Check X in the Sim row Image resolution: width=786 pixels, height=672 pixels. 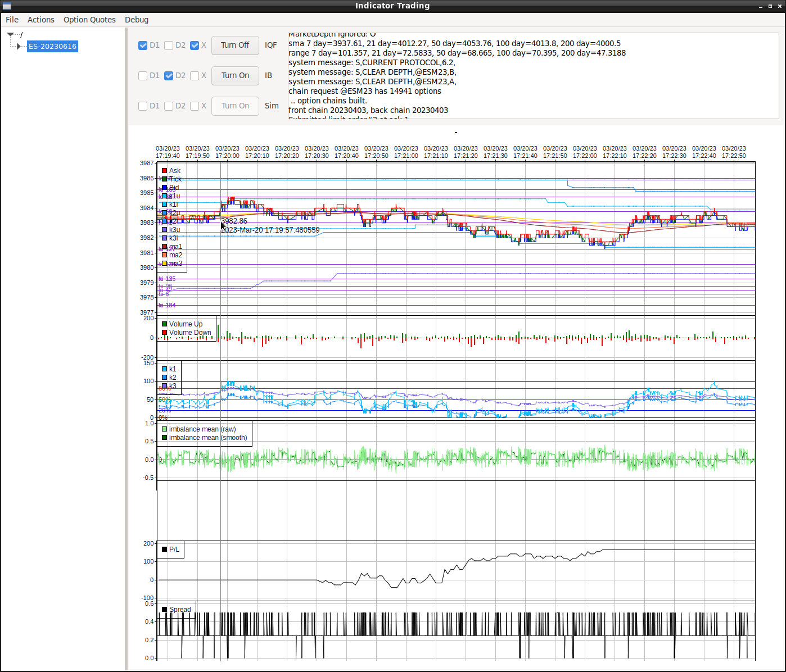pyautogui.click(x=195, y=106)
